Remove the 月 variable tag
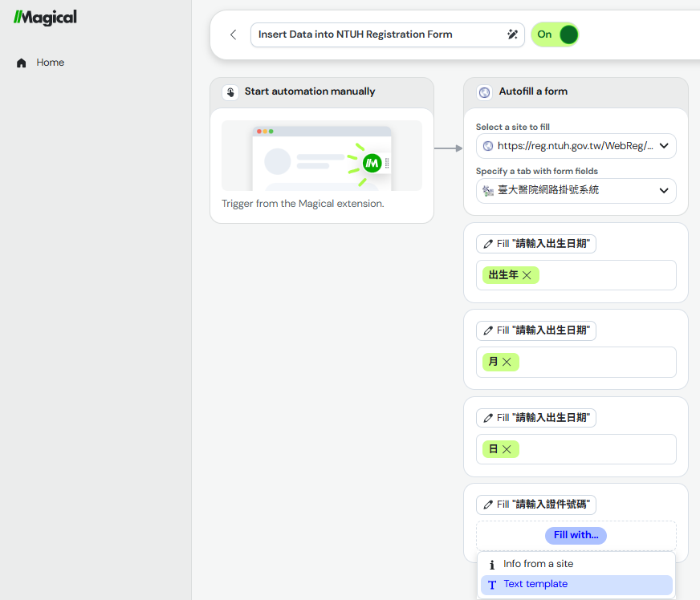Viewport: 700px width, 600px height. (x=507, y=362)
